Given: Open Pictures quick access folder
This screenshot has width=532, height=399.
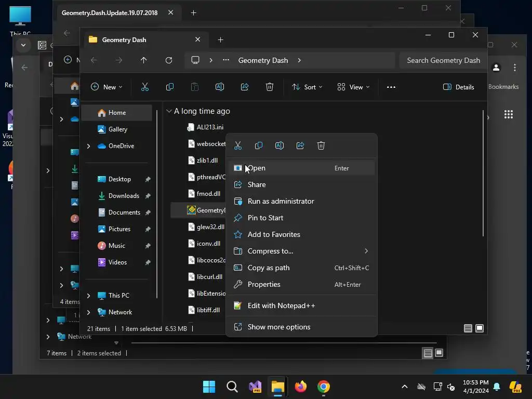Looking at the screenshot, I should 117,229.
